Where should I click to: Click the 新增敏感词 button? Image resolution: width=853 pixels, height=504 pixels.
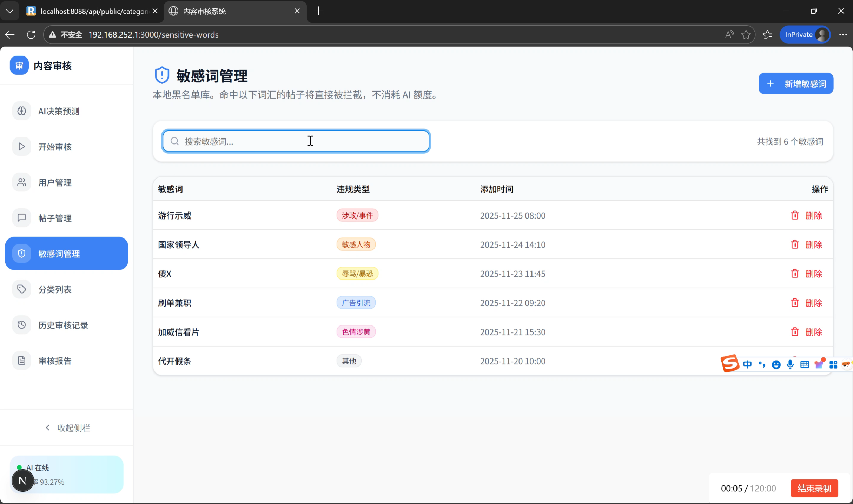796,84
